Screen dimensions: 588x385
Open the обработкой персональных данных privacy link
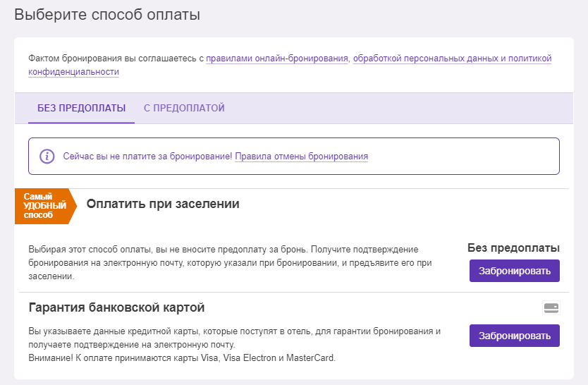click(290, 65)
